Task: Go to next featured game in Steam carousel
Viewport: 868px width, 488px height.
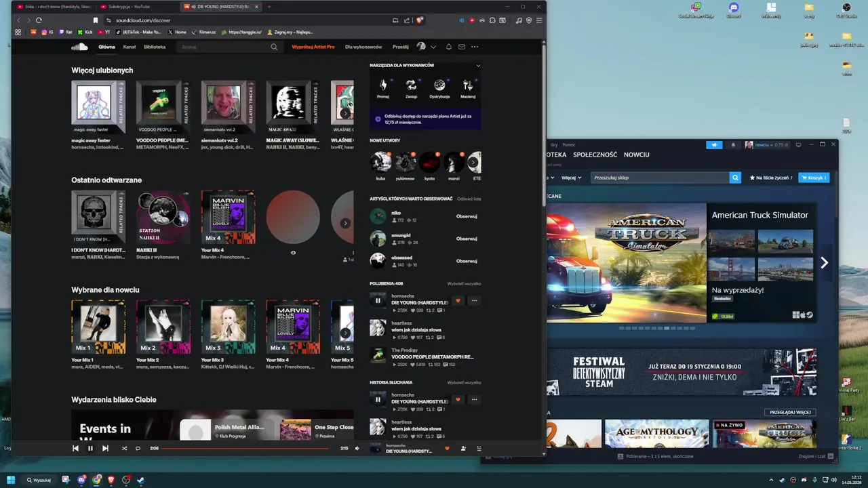Action: (x=824, y=263)
